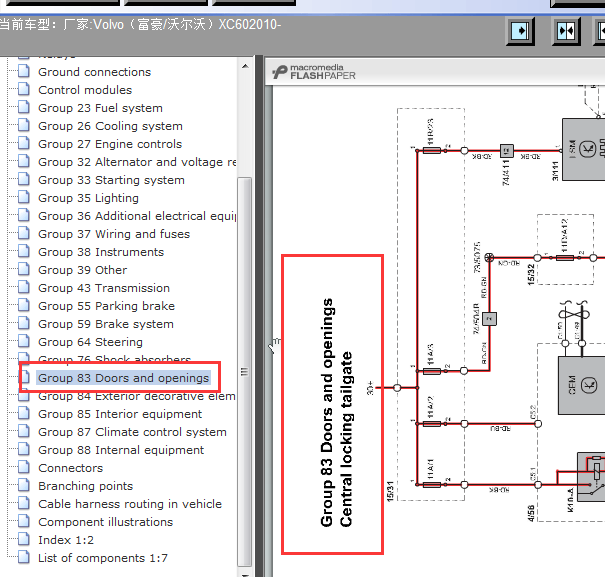Select Group 43 Transmission
The image size is (605, 577).
[104, 288]
